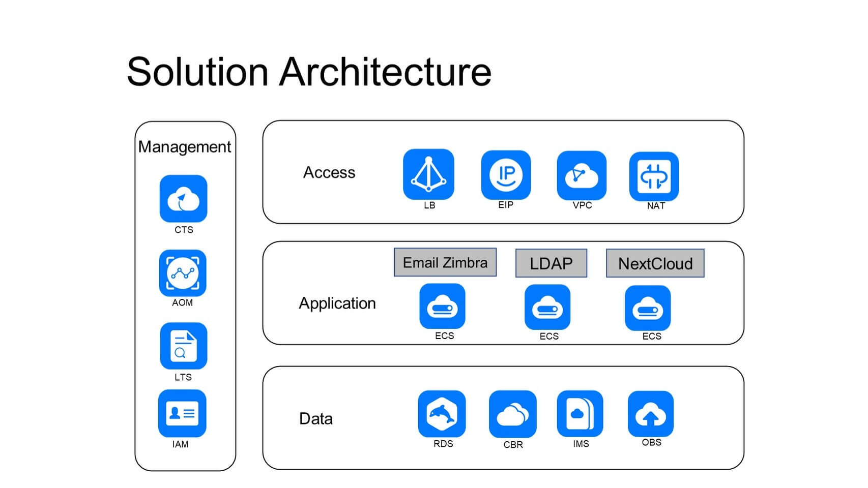Click the CTS cloud trace icon
Viewport: 868px width, 488px height.
point(183,199)
